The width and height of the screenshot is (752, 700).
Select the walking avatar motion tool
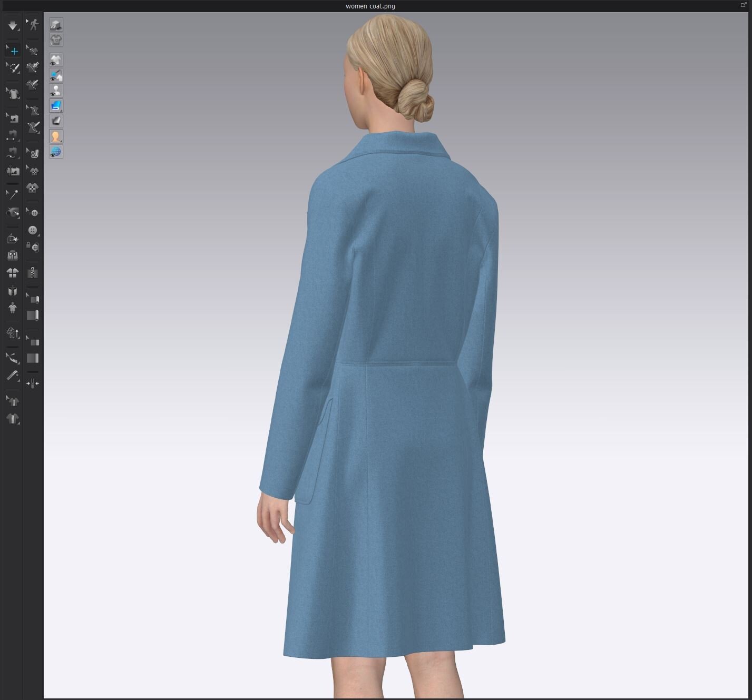click(33, 25)
